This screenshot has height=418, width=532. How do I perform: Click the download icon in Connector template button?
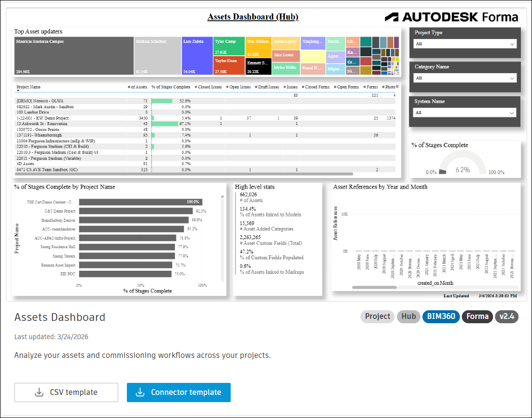coord(140,392)
